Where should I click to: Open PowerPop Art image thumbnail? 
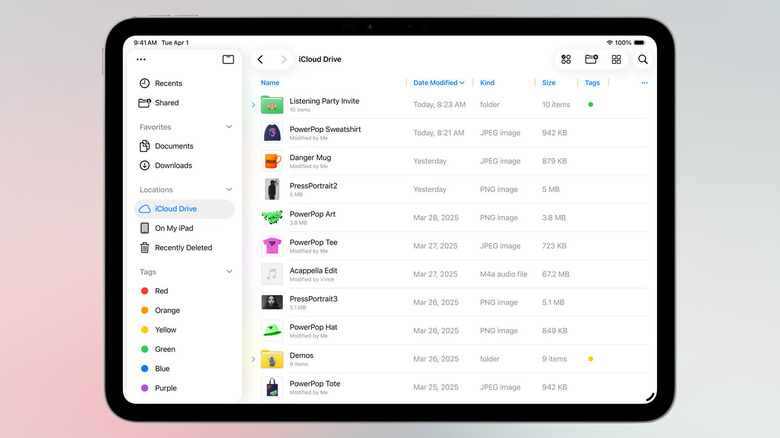[272, 218]
